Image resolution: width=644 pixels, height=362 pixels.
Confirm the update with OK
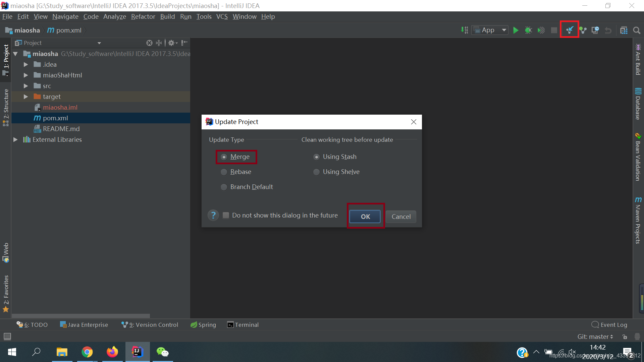[x=365, y=217]
